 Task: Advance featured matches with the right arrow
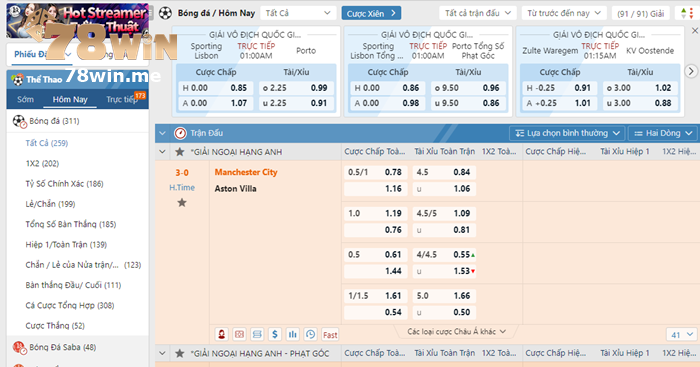tap(691, 71)
